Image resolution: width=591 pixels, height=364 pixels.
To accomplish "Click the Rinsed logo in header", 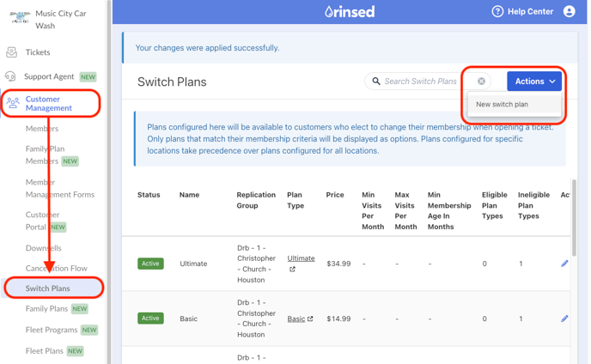I will coord(350,12).
